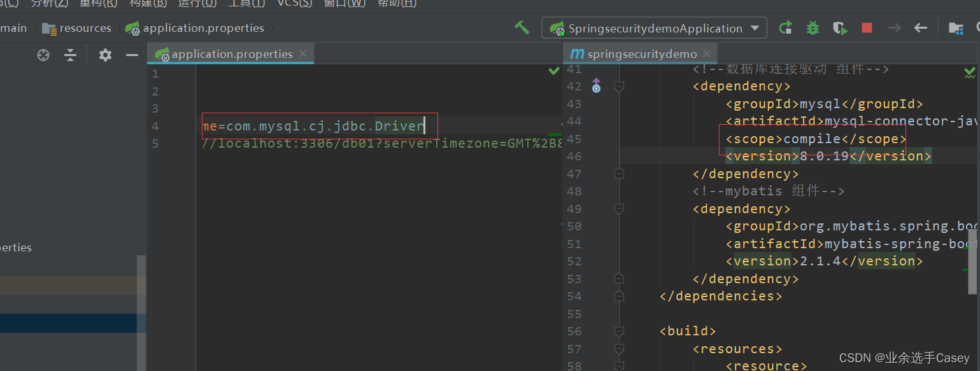Click the resources folder icon in breadcrumb

[x=49, y=28]
